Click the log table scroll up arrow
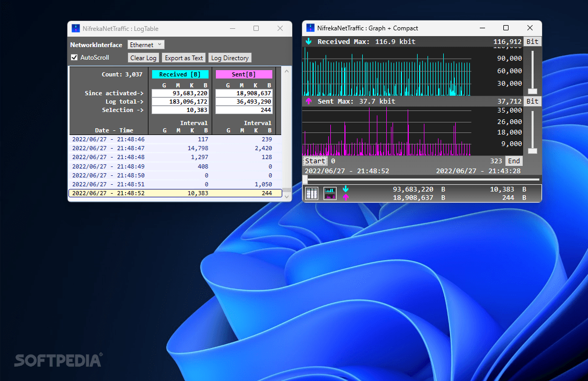This screenshot has height=381, width=588. tap(286, 71)
